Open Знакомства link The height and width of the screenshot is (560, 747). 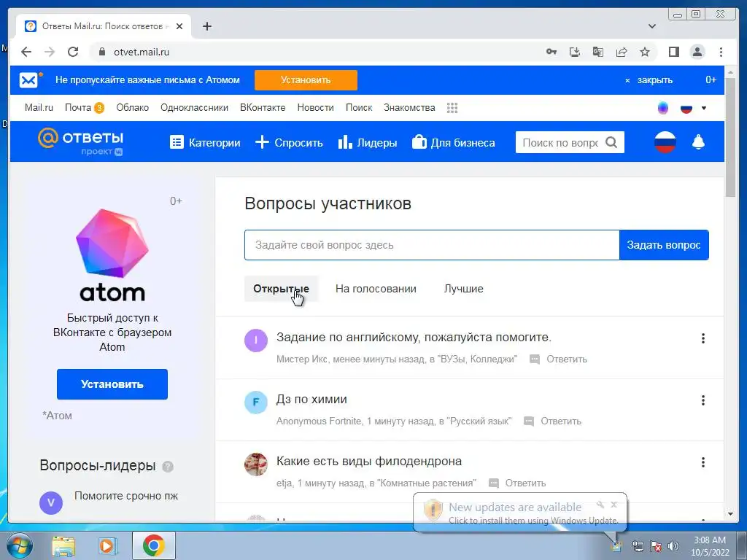[x=409, y=108]
